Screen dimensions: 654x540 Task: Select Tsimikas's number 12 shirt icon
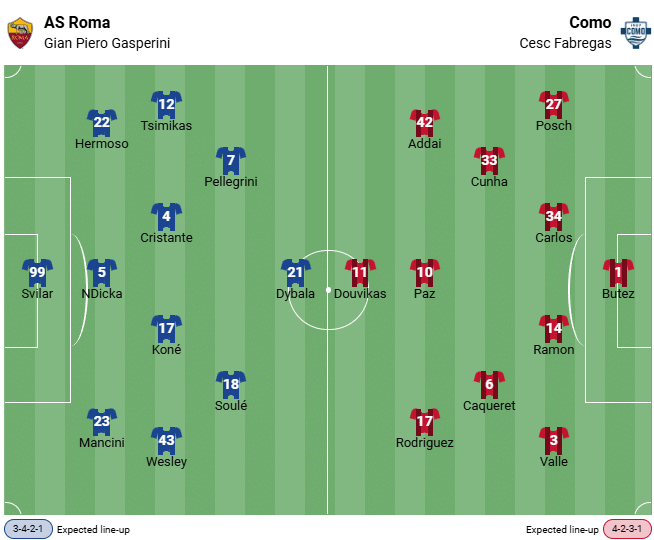tap(166, 104)
